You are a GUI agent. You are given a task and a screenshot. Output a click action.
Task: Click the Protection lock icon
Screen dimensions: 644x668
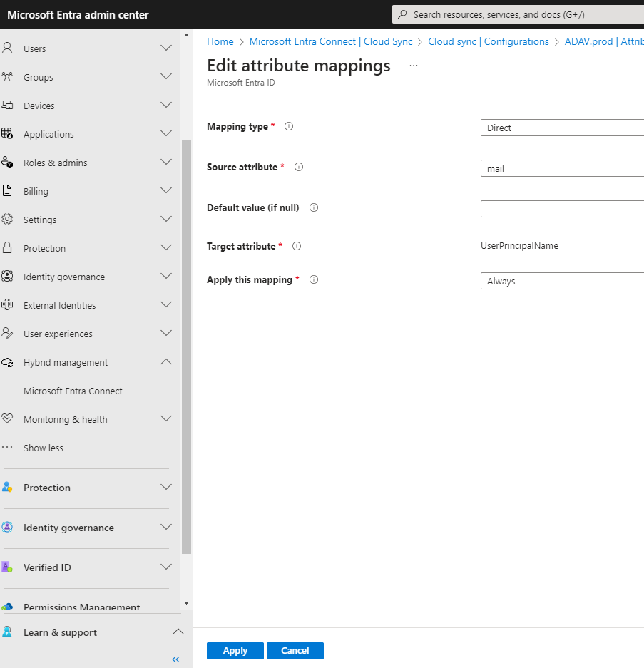click(x=7, y=247)
